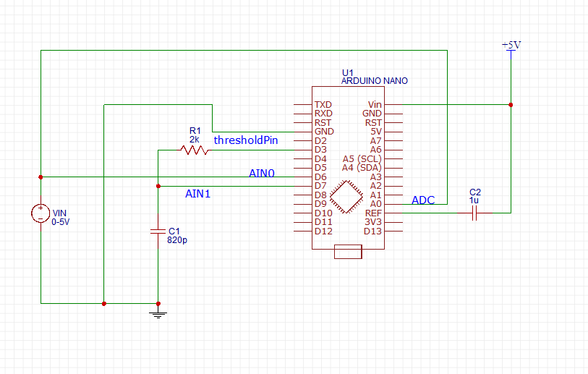Image resolution: width=588 pixels, height=374 pixels.
Task: Click the ADC net label
Action: pos(423,200)
